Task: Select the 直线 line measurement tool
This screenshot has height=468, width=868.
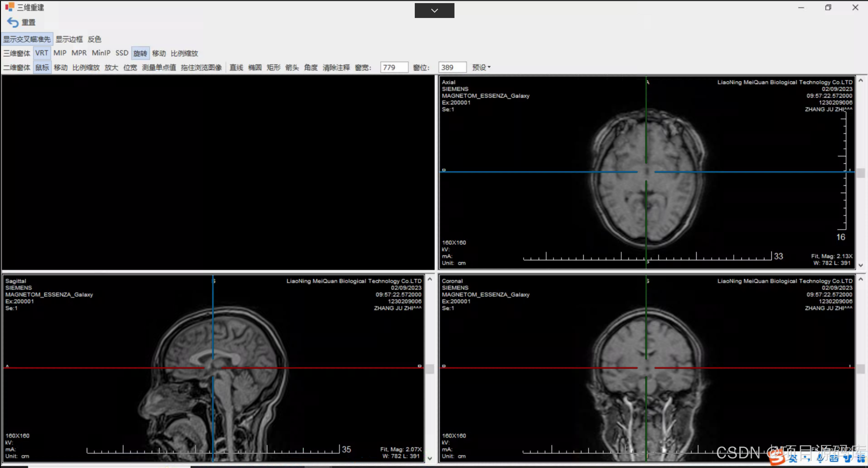Action: coord(236,67)
